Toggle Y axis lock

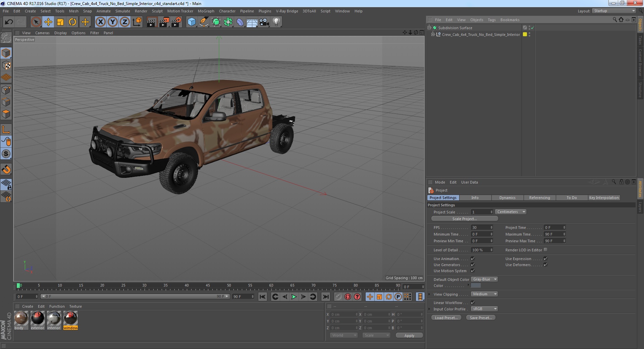point(113,22)
